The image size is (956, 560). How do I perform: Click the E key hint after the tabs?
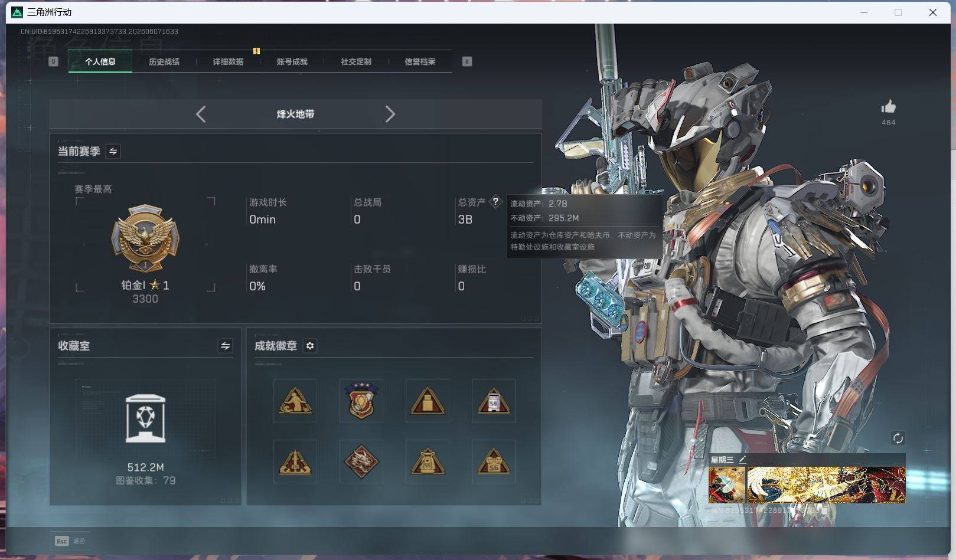tap(467, 61)
